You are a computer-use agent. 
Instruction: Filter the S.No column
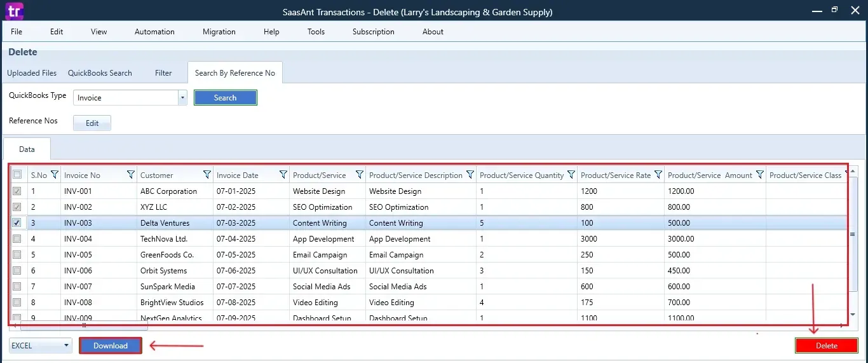click(x=54, y=175)
